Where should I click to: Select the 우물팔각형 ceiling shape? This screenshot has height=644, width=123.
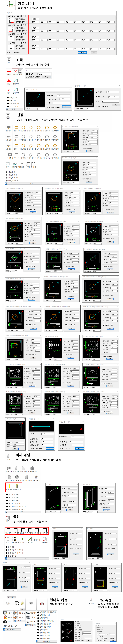pyautogui.click(x=47, y=138)
